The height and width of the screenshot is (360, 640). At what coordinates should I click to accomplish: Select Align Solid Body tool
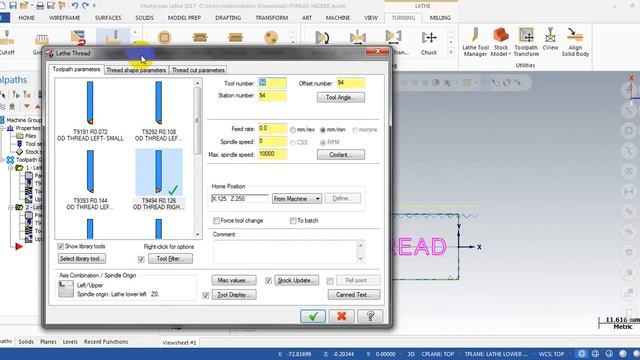(575, 42)
